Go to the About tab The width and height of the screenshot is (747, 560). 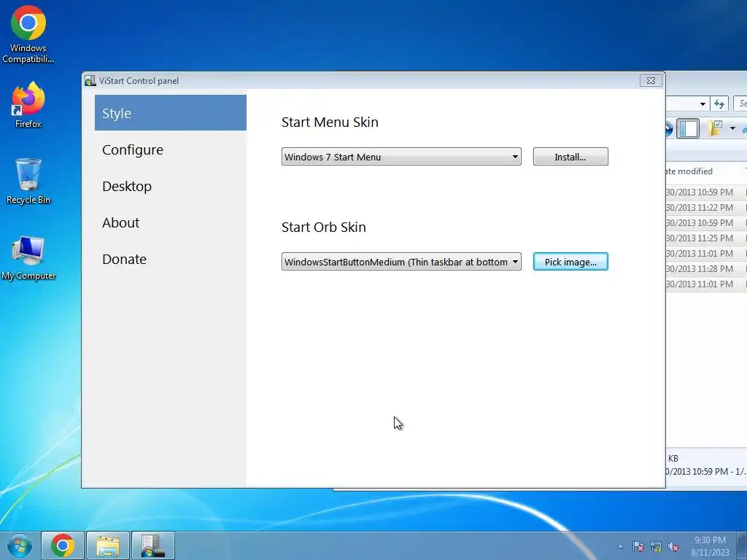[171, 222]
